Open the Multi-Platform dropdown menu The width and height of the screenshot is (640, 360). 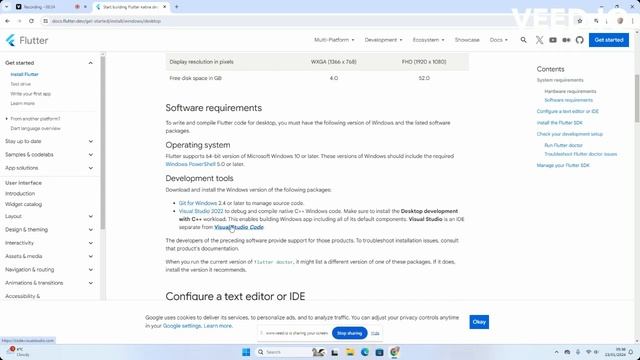pyautogui.click(x=334, y=40)
